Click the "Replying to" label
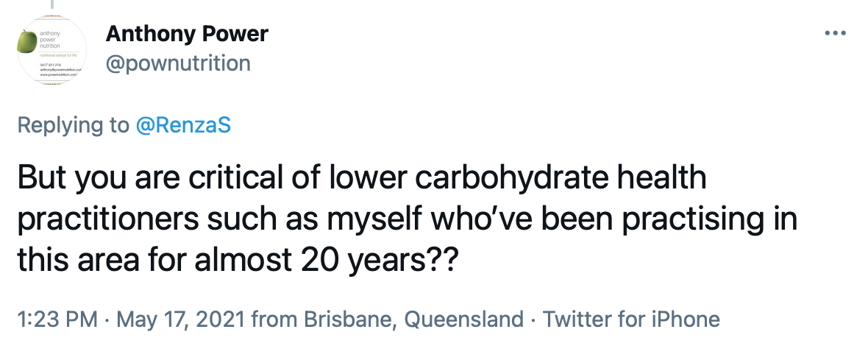 click(73, 125)
